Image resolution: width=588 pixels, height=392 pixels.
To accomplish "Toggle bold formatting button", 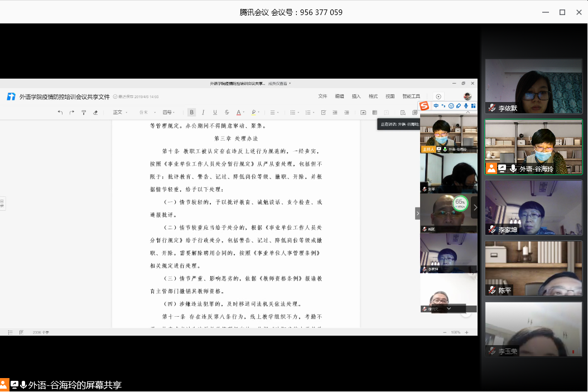I will pos(191,112).
